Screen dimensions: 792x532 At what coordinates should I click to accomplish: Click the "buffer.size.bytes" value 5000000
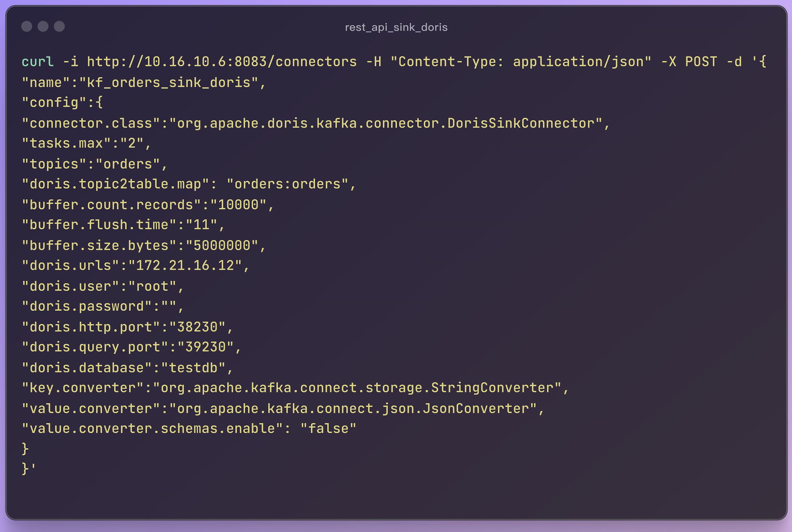pyautogui.click(x=222, y=245)
